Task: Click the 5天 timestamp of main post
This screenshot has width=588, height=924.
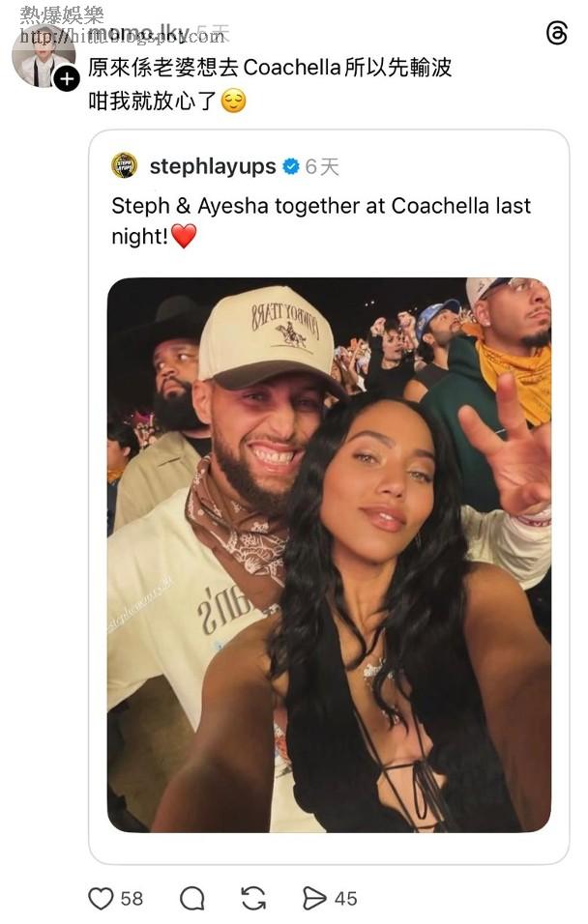Action: coord(213,35)
